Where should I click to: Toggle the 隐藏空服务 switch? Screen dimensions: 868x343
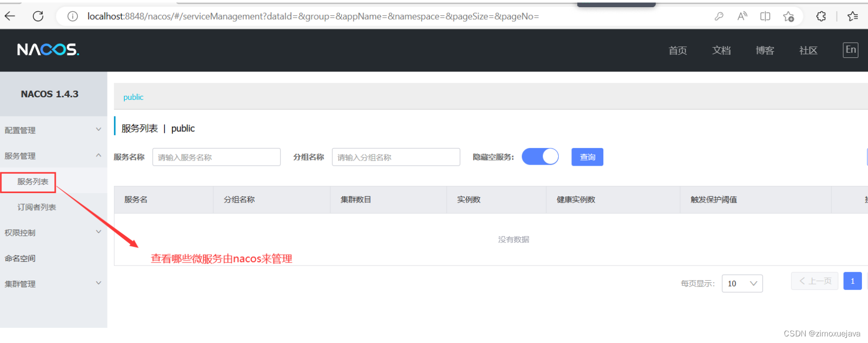coord(540,157)
